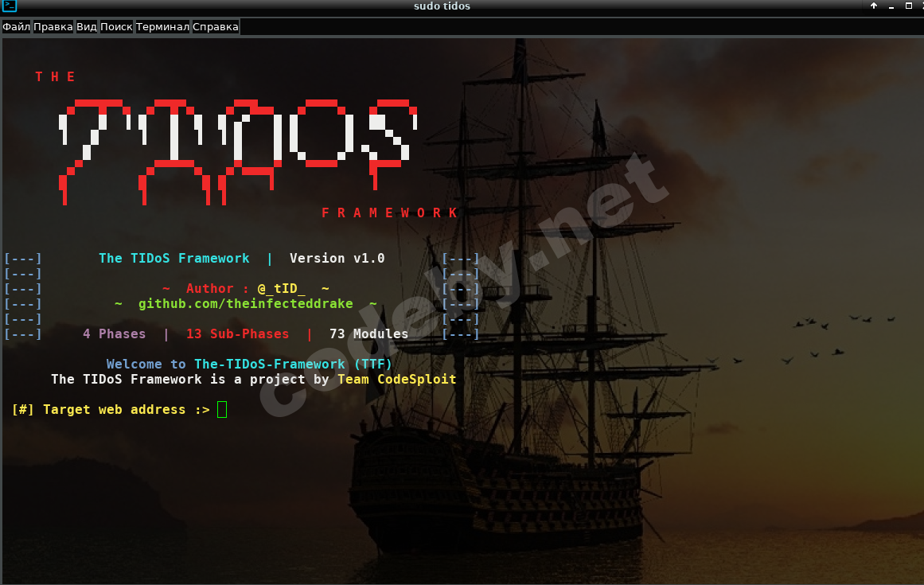Click the red 'THE' banner text
Screen dimensions: 924x585
(x=55, y=76)
